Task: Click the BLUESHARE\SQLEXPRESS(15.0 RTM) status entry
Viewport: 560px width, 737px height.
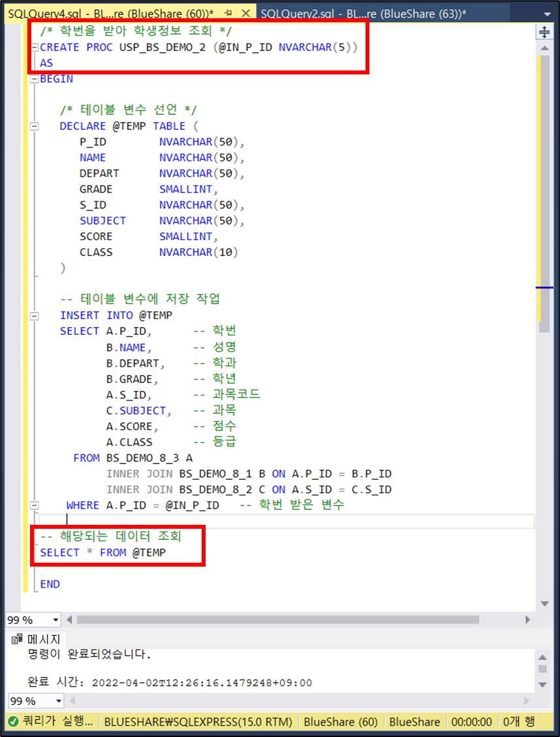Action: tap(198, 722)
